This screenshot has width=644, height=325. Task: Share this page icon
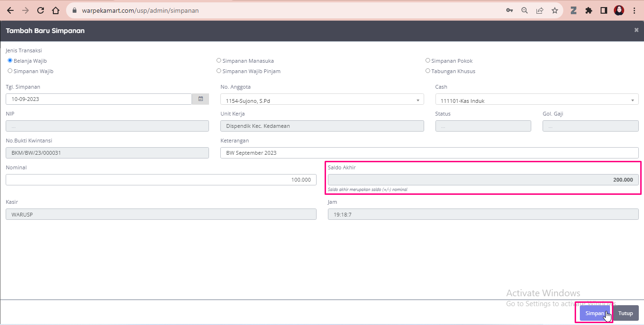(540, 10)
